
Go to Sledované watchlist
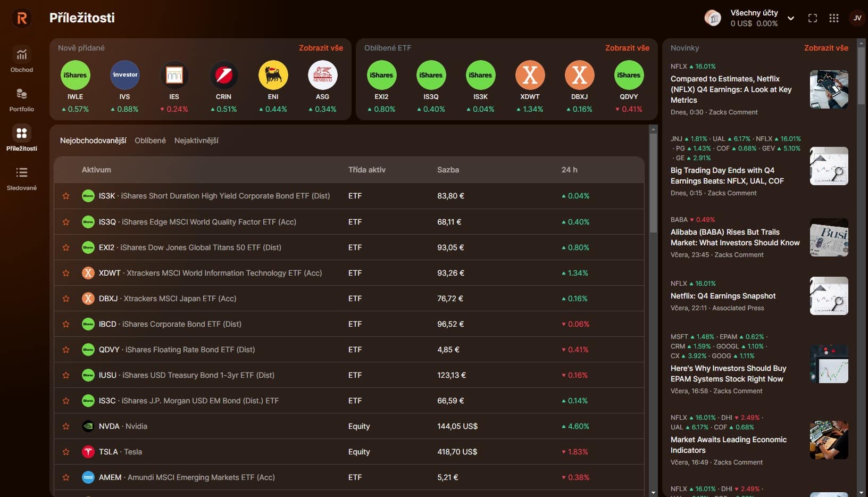click(21, 177)
